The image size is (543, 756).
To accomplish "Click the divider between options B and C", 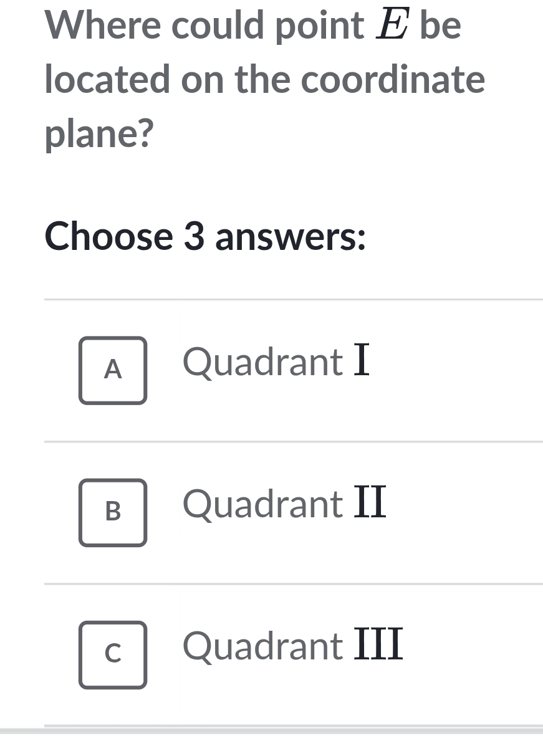I will (293, 584).
